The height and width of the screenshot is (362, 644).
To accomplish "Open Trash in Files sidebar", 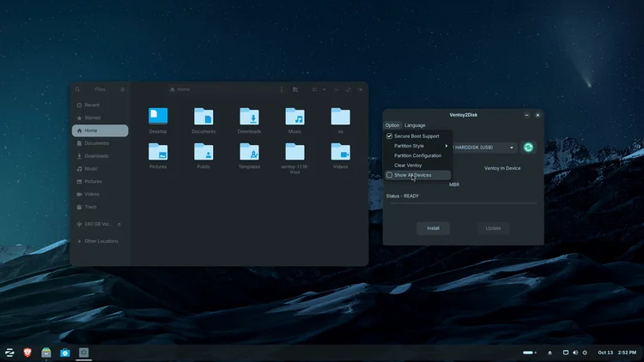I will coord(100,207).
